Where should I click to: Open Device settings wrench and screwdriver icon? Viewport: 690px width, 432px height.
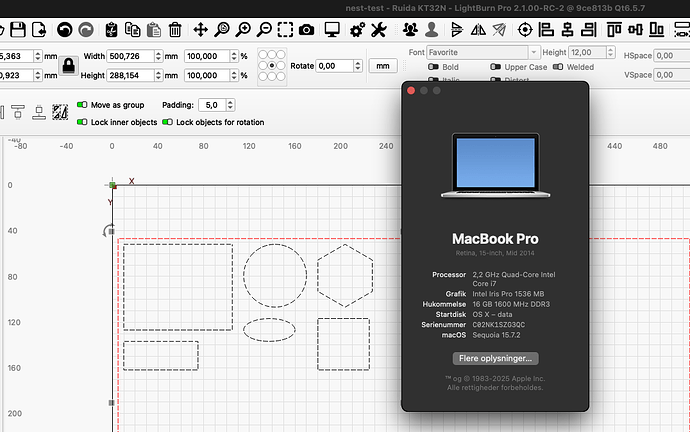click(x=377, y=30)
